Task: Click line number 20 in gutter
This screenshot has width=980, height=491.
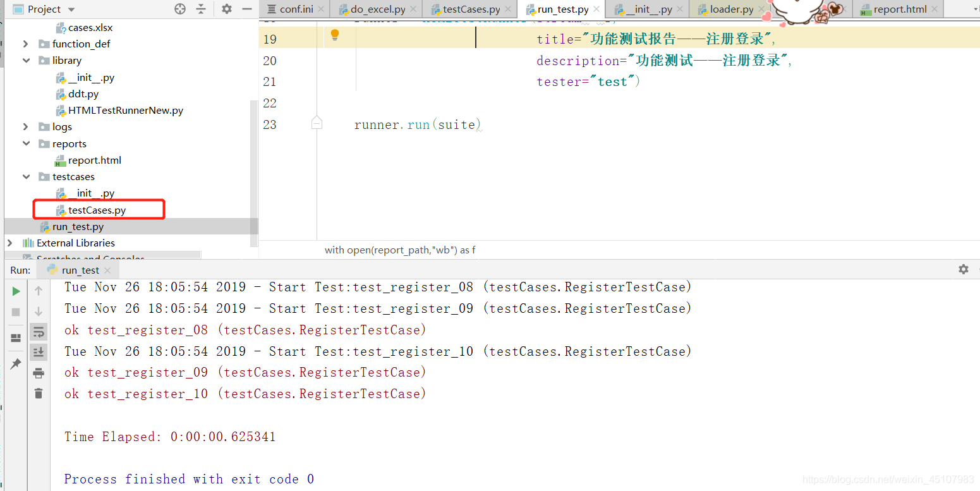Action: pos(270,61)
